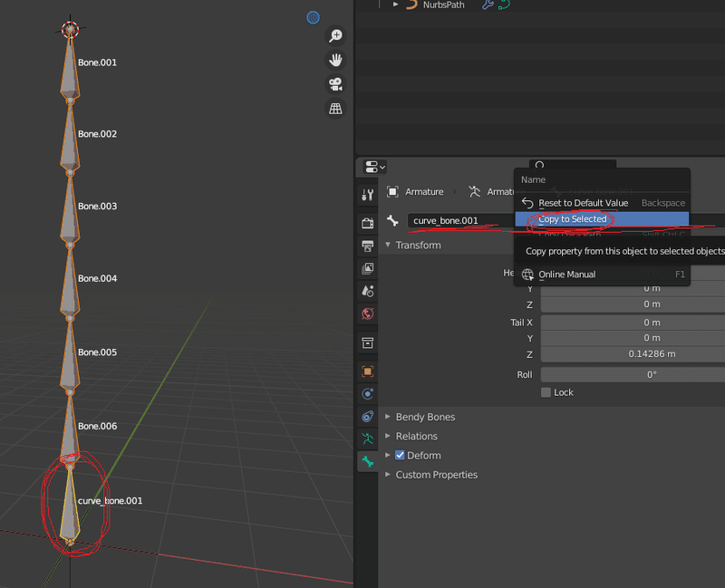Choose Reset to Default Value

tap(602, 203)
